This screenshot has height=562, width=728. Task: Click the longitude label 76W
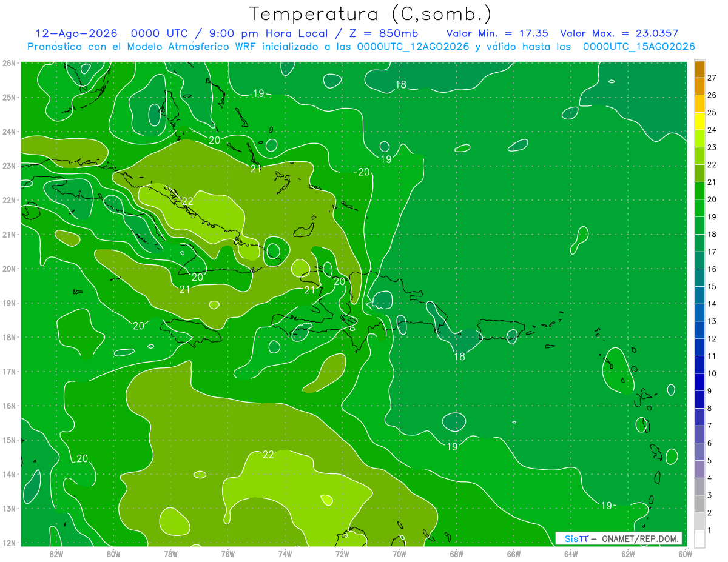[228, 554]
